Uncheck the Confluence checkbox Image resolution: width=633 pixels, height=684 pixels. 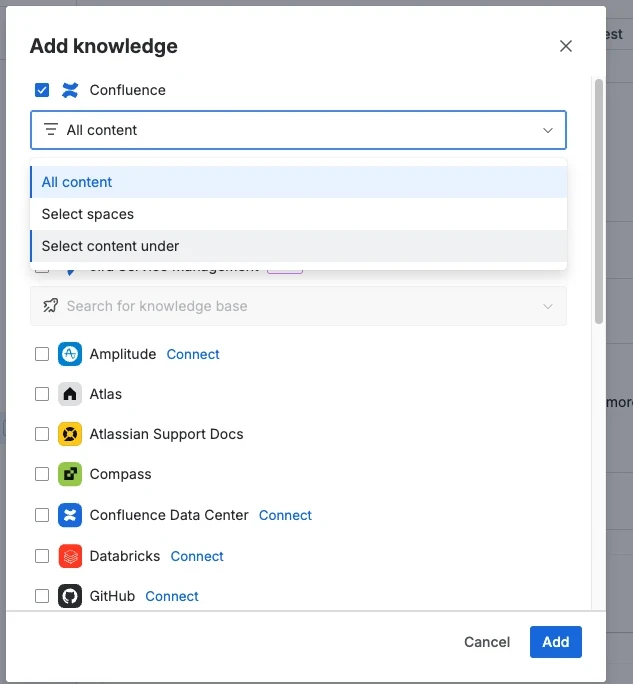pos(42,90)
